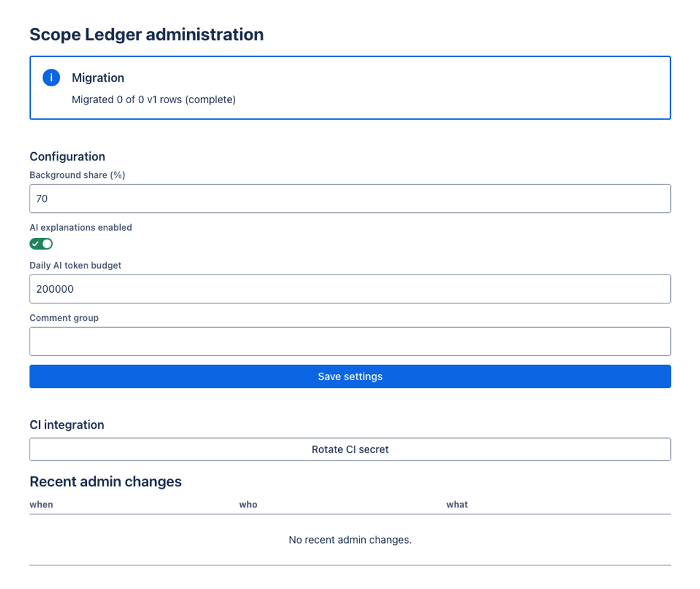Click into the Comment group field
The height and width of the screenshot is (589, 700).
350,342
